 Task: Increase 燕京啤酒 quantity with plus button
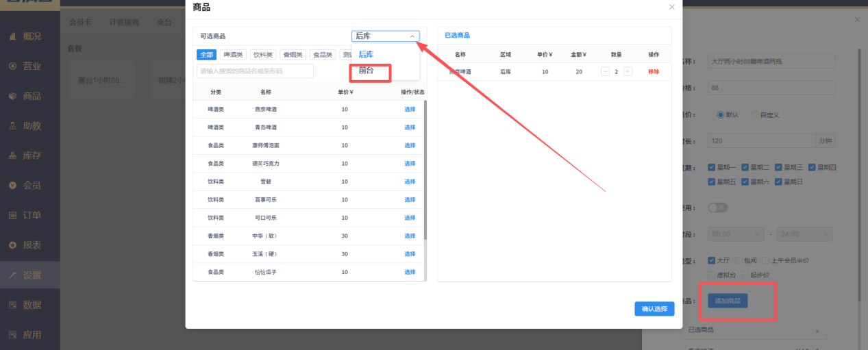pyautogui.click(x=628, y=71)
